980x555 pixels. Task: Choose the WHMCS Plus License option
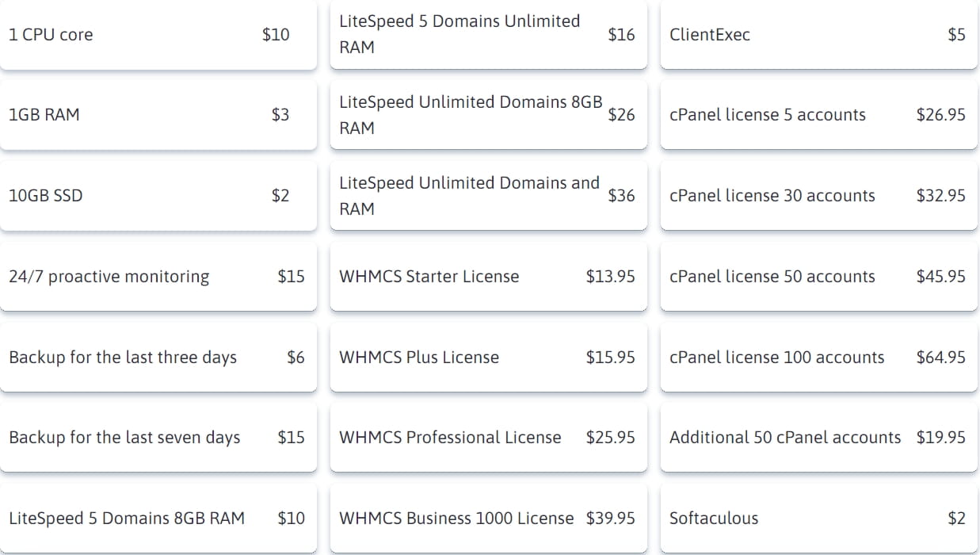point(487,358)
